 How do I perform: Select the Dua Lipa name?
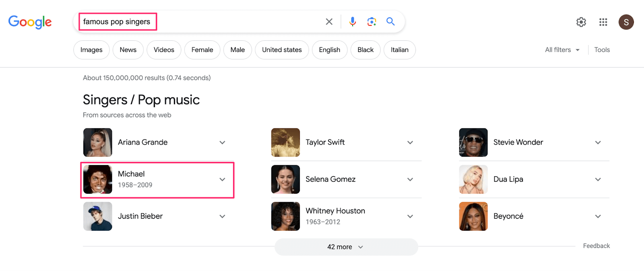tap(508, 179)
